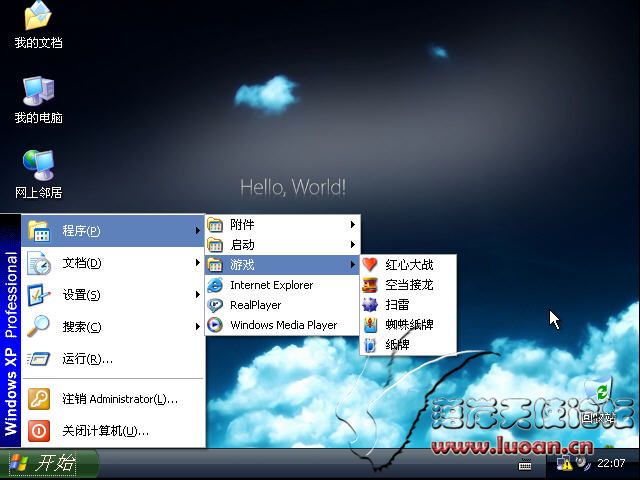Click the 22:07 clock in system tray
This screenshot has height=480, width=640.
611,463
